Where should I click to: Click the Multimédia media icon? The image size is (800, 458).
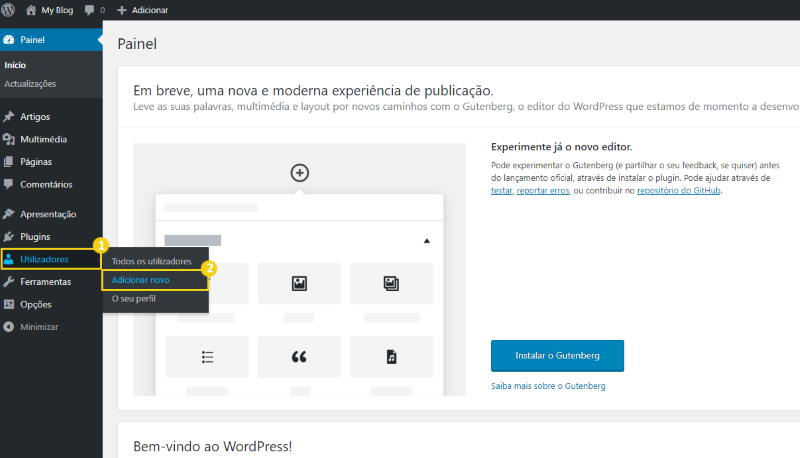click(x=9, y=139)
